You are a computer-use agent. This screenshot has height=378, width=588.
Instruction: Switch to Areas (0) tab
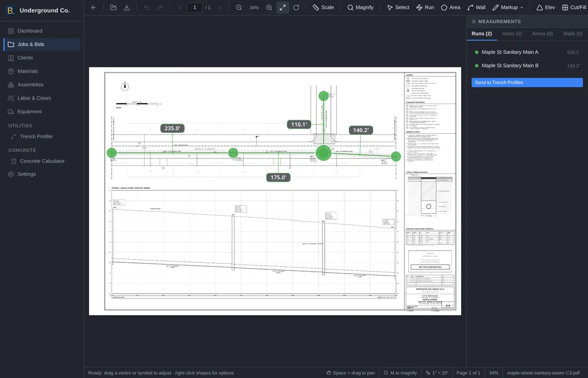coord(542,34)
